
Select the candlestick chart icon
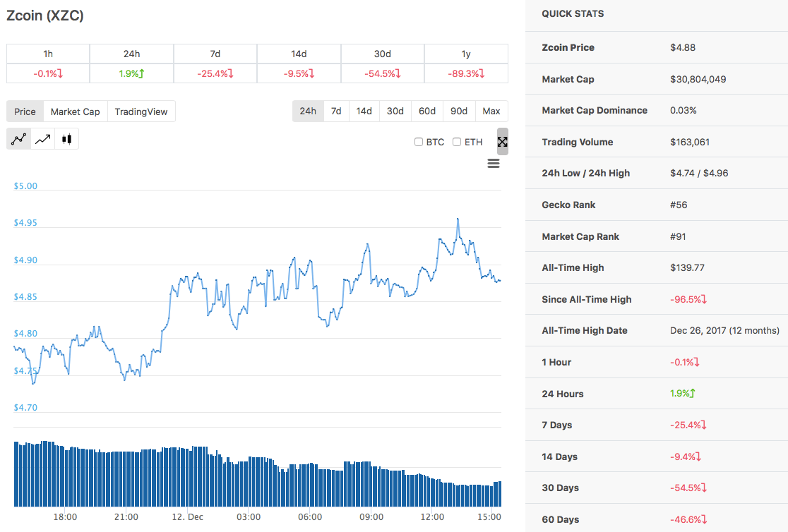tap(66, 139)
